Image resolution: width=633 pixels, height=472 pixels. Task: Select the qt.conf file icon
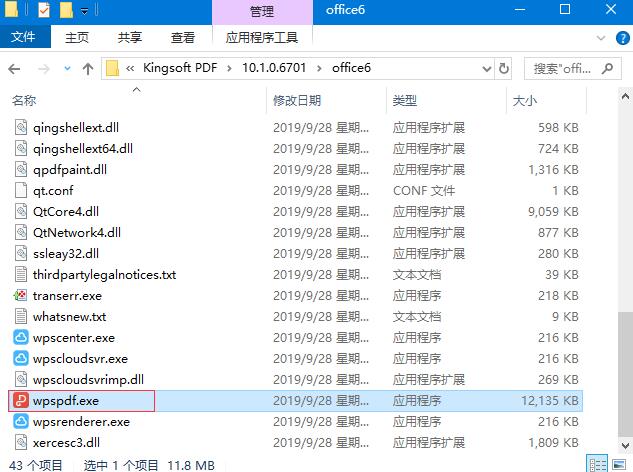21,191
